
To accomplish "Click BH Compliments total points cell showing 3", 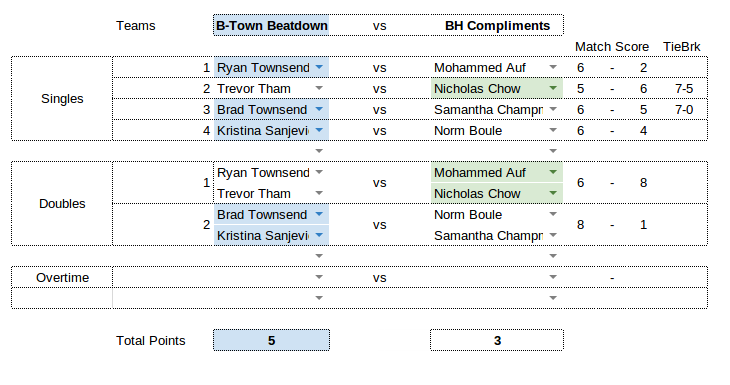I will (x=497, y=340).
